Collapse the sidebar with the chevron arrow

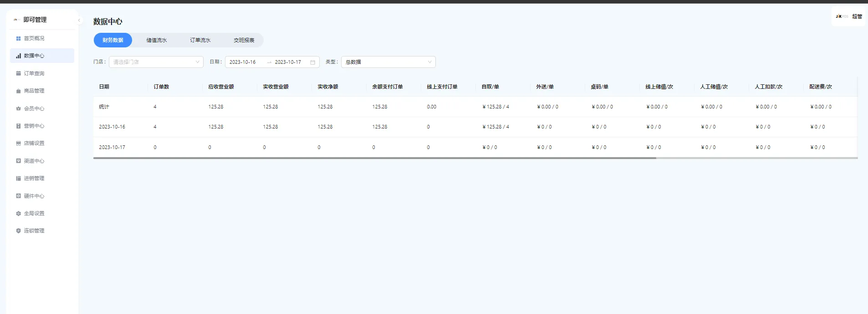click(x=79, y=20)
